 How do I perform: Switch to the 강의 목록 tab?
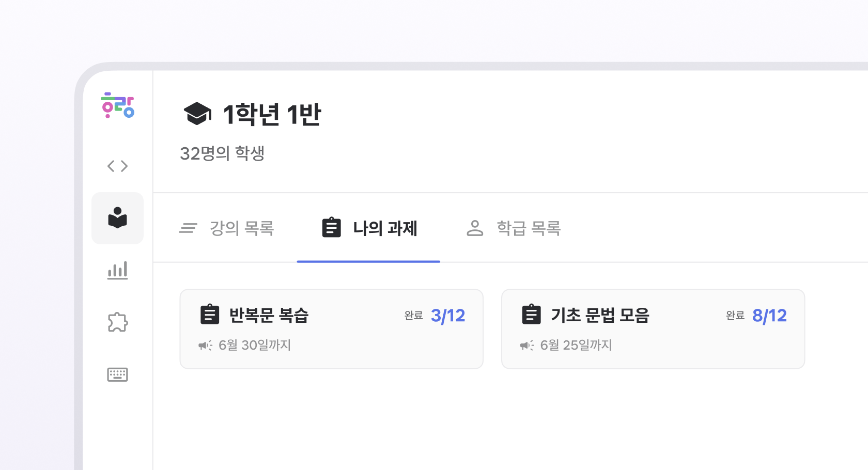click(x=227, y=228)
